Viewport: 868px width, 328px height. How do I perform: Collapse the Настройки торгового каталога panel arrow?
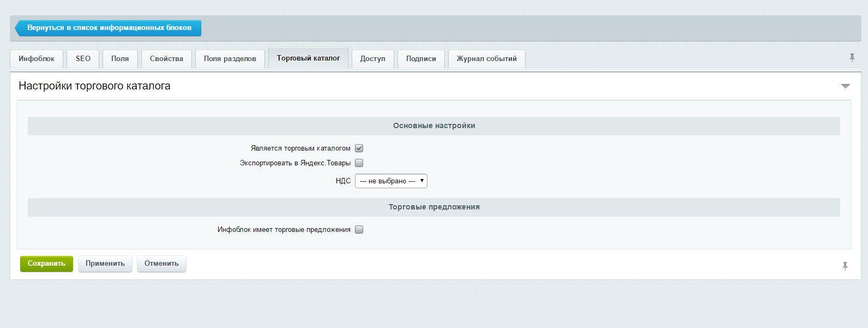(x=845, y=86)
